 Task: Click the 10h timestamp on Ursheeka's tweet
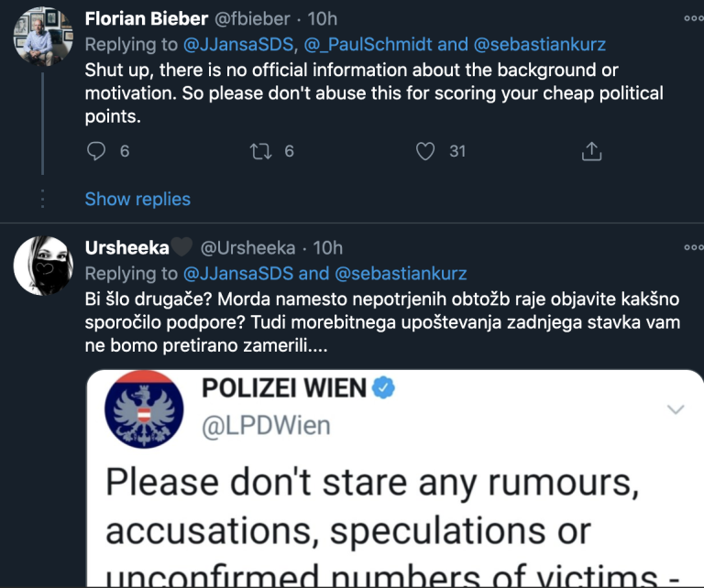tap(327, 247)
